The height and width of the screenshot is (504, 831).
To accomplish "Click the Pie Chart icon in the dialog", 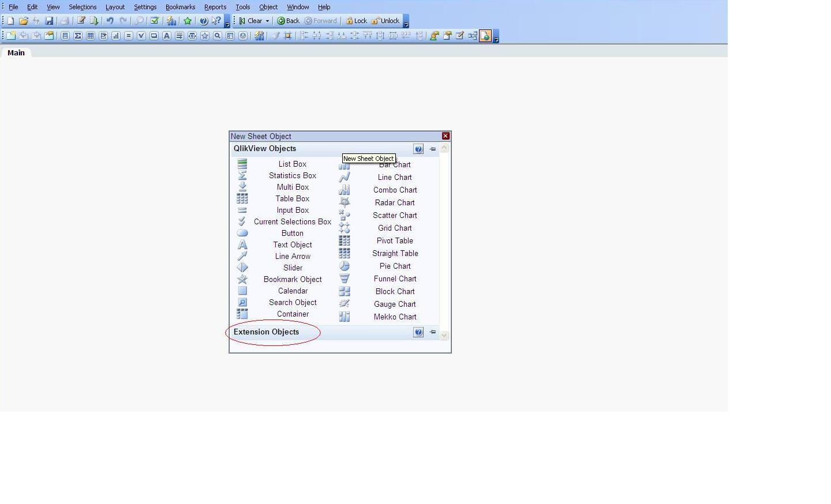I will pos(345,266).
